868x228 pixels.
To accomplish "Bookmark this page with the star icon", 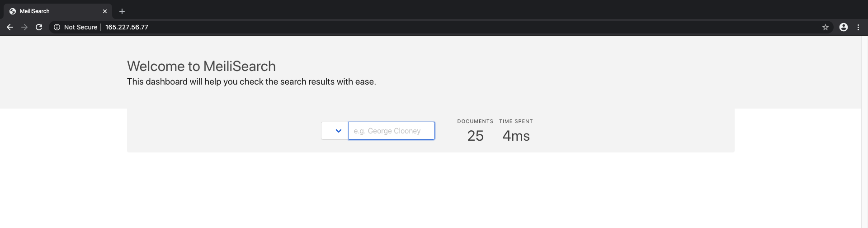I will (x=825, y=27).
